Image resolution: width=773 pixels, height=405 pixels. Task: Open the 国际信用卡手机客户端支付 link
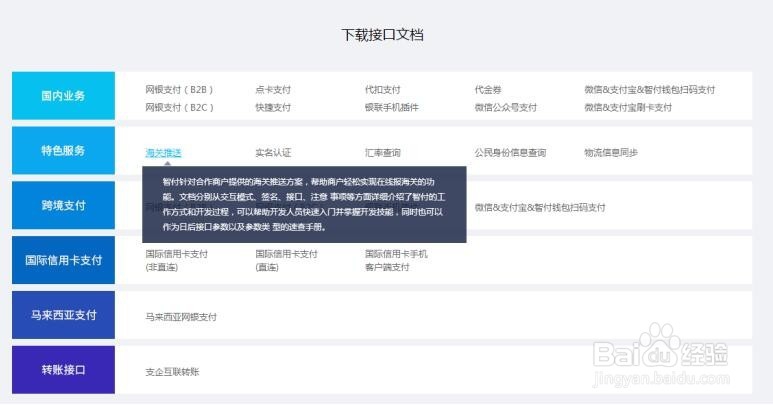point(396,261)
